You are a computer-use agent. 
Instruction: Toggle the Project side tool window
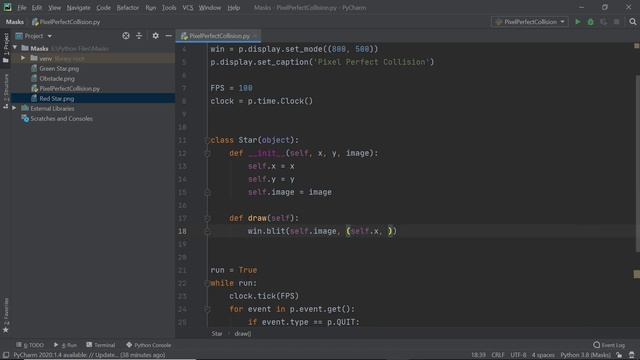pos(6,48)
